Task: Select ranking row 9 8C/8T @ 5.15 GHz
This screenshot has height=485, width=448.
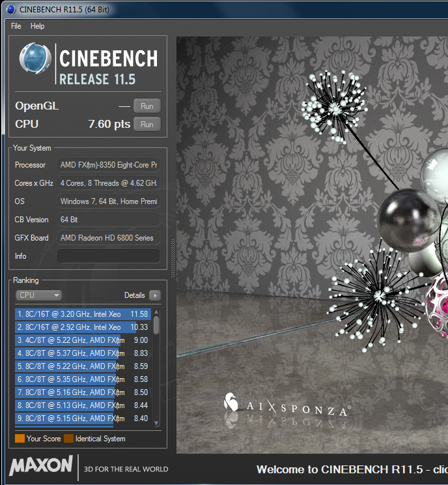Action: [x=83, y=419]
